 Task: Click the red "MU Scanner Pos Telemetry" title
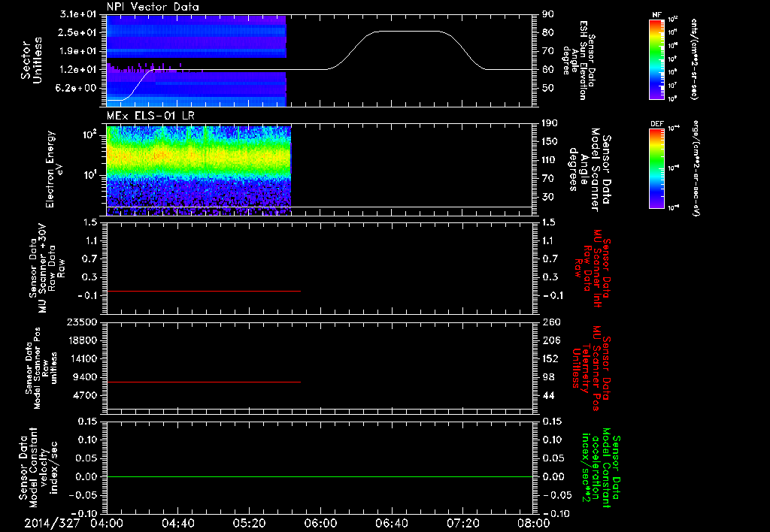point(591,368)
